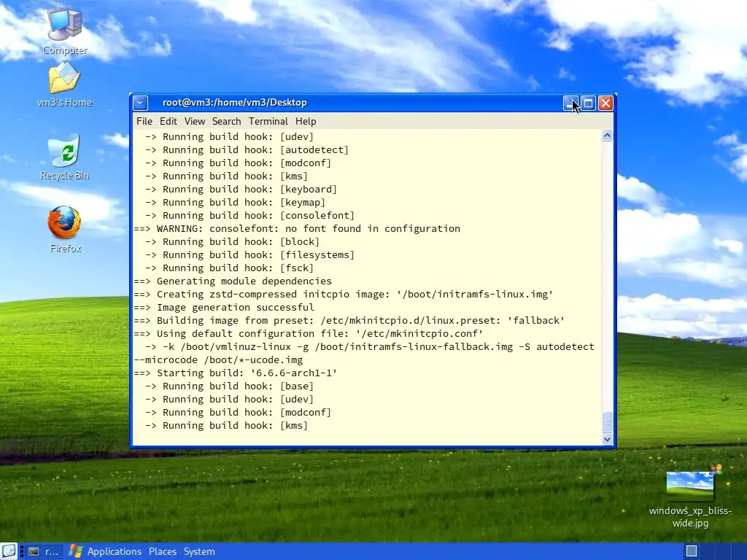Click the '--microcode /boot/*-ucode.img' line
747x560 pixels.
coord(218,360)
